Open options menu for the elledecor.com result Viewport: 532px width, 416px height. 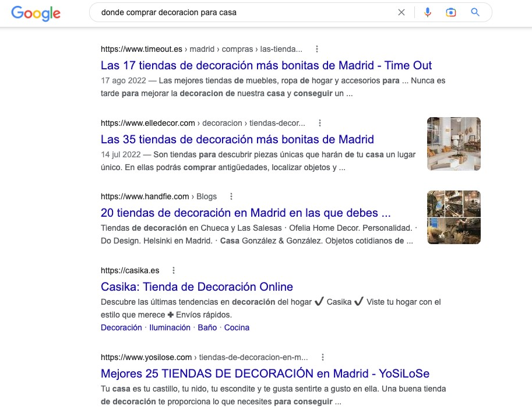(319, 123)
